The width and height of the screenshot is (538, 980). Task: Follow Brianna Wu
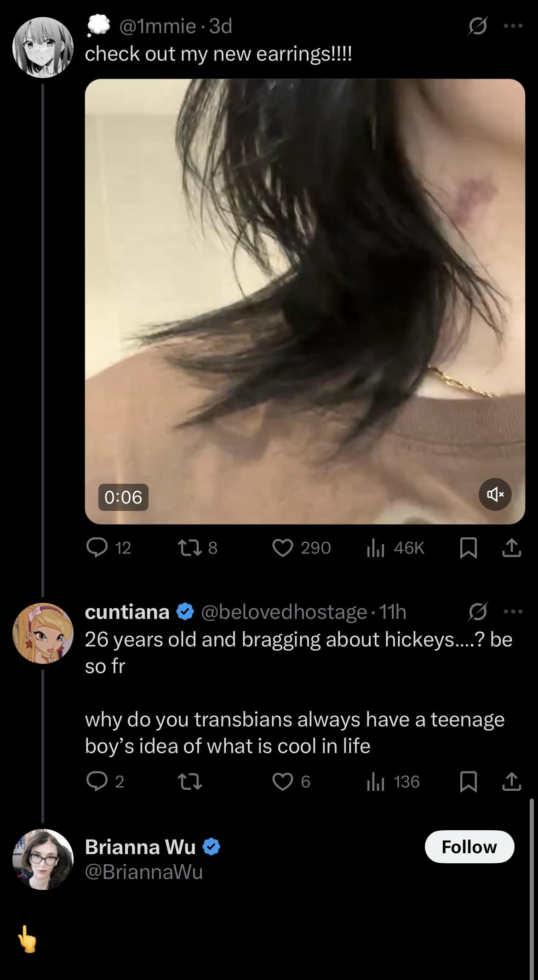click(x=469, y=847)
